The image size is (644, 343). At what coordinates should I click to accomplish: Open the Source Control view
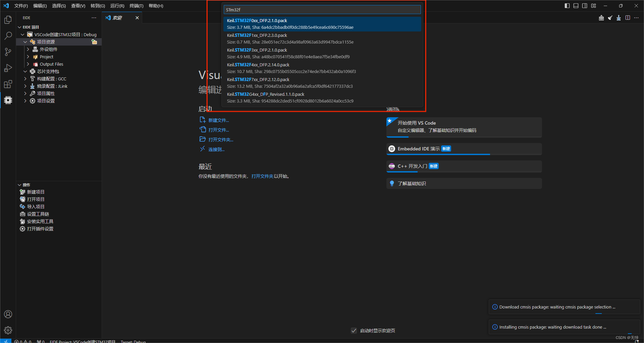tap(8, 52)
